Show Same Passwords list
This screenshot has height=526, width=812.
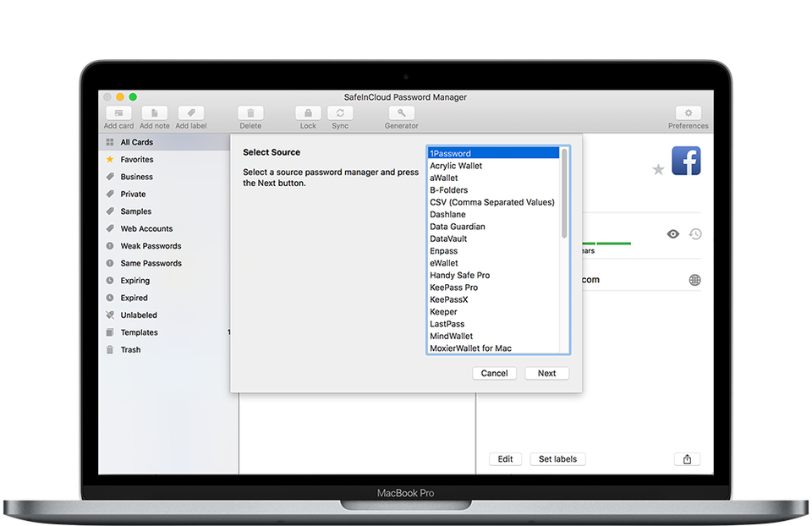(164, 263)
